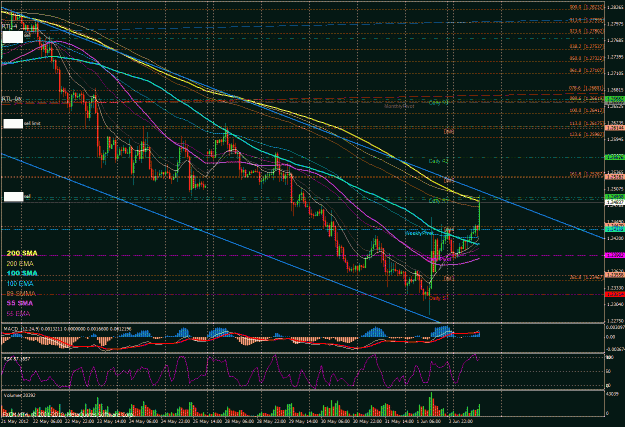Click price axis value 1.23330
The image size is (625, 427).
tap(615, 287)
